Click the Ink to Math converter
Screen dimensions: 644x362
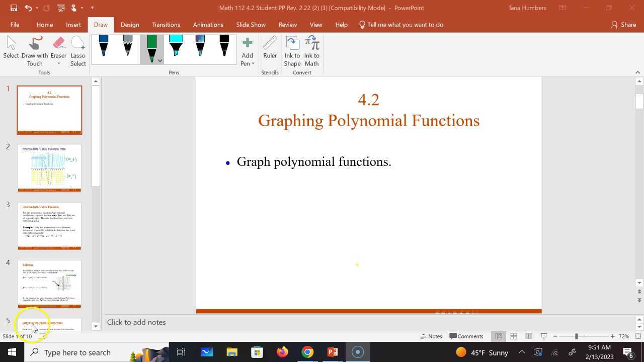click(x=312, y=50)
